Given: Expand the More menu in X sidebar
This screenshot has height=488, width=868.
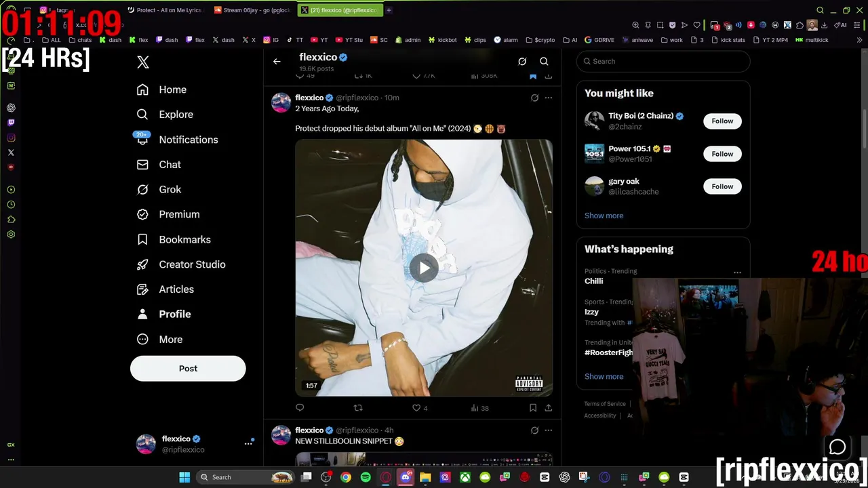Looking at the screenshot, I should tap(160, 340).
